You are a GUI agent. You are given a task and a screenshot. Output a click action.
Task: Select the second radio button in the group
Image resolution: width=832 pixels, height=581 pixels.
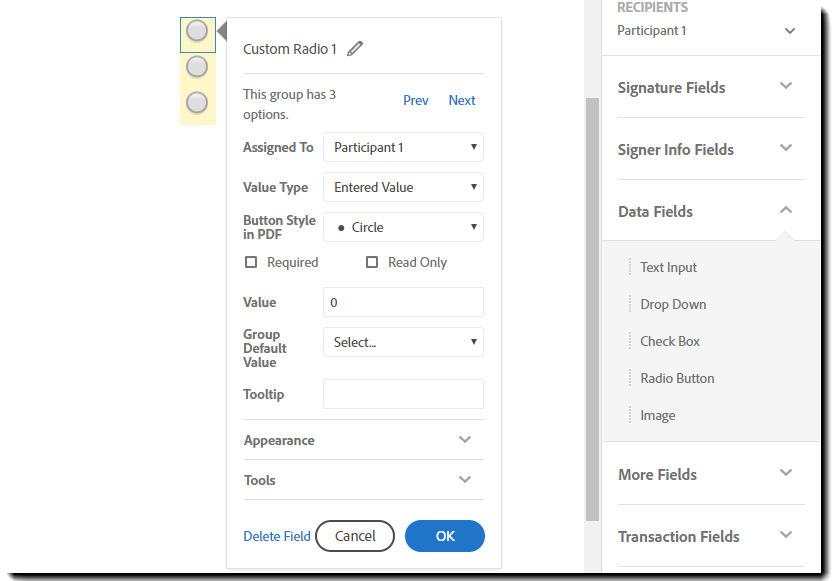(197, 67)
